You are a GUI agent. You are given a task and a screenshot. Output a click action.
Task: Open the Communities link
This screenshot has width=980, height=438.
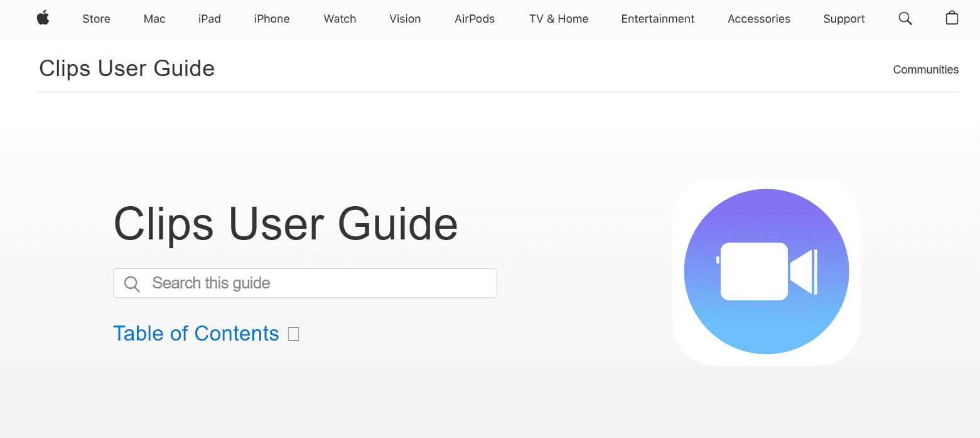925,69
